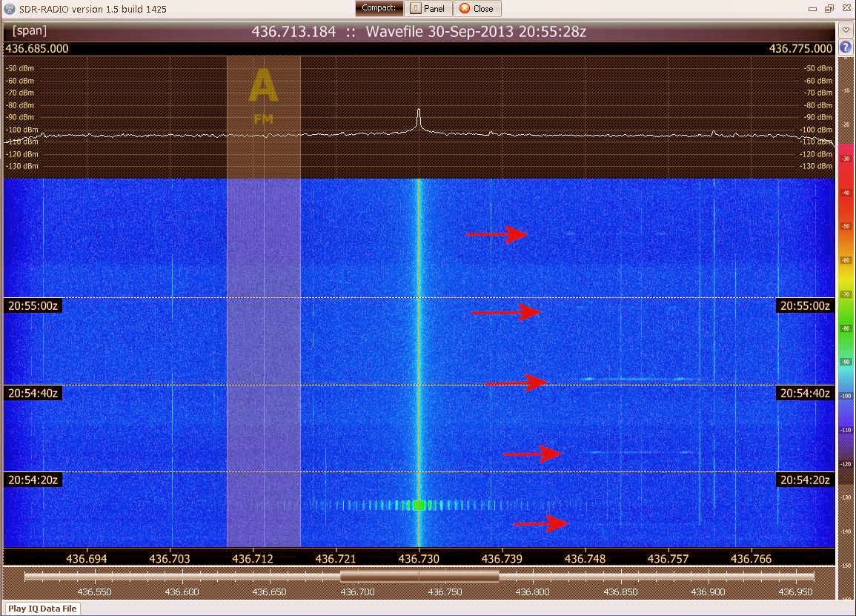Click the 436.712 frequency axis label
Screen dimensions: 856x616
pos(252,559)
